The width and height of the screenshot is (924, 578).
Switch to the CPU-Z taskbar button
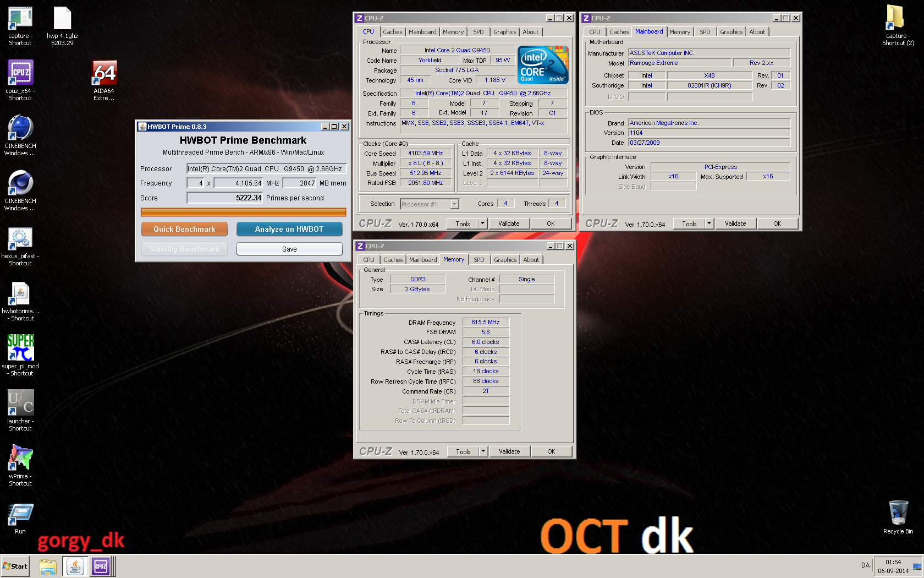(101, 566)
